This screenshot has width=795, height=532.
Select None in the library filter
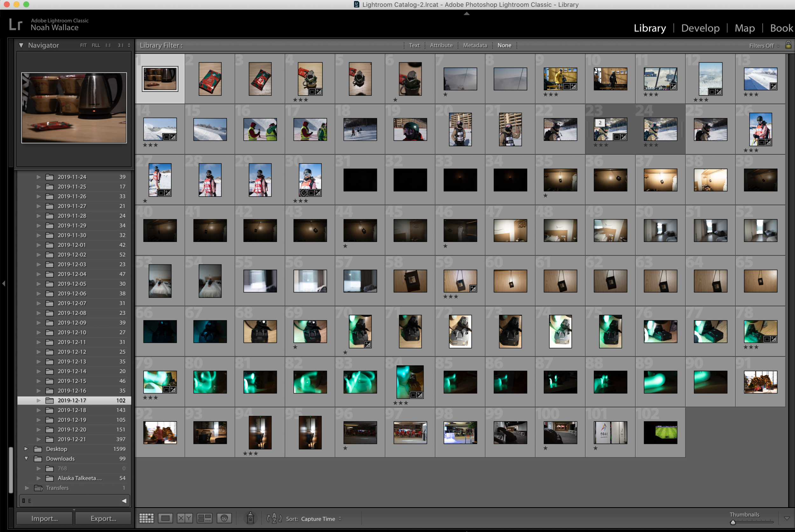[504, 45]
